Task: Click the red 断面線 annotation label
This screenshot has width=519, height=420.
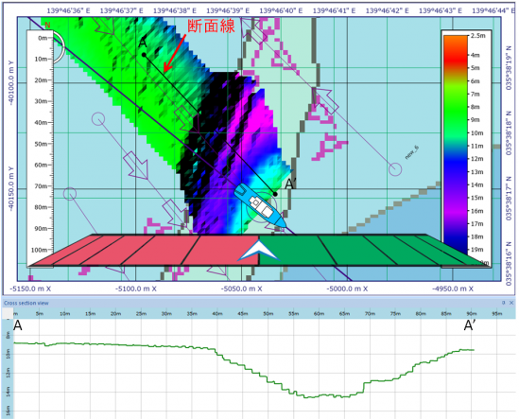Action: [x=211, y=26]
